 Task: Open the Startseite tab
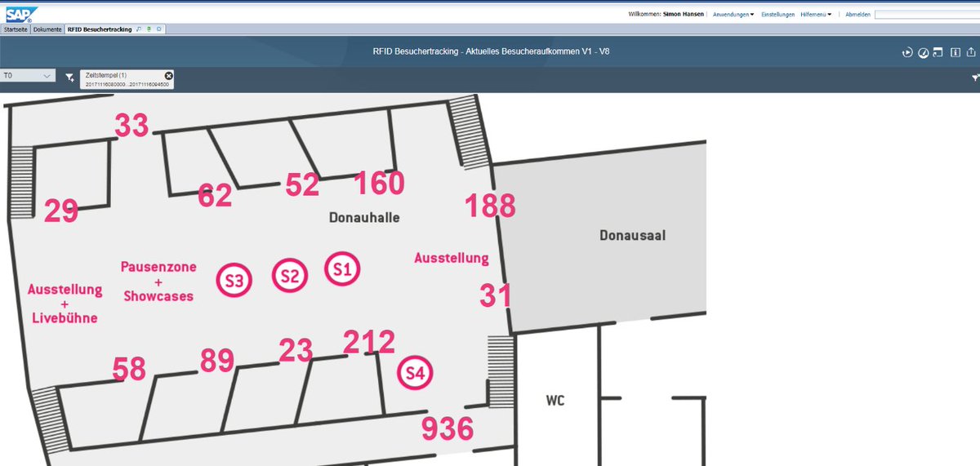(16, 29)
